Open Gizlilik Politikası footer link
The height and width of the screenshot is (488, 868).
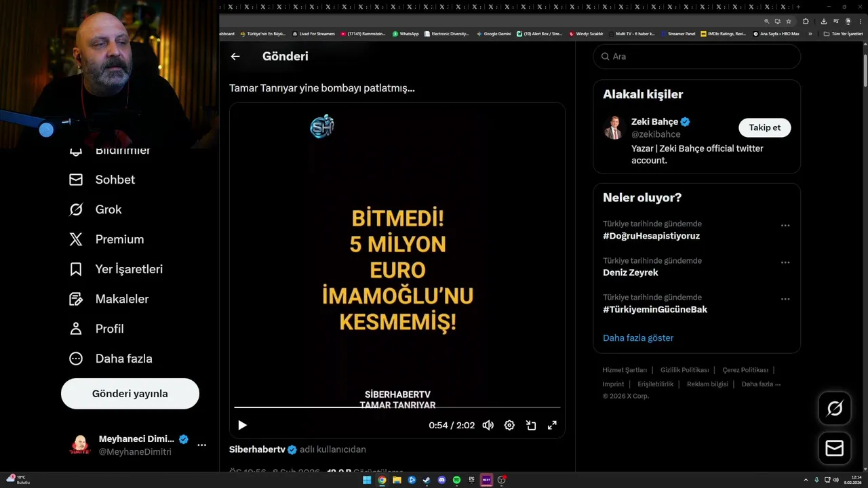tap(684, 370)
